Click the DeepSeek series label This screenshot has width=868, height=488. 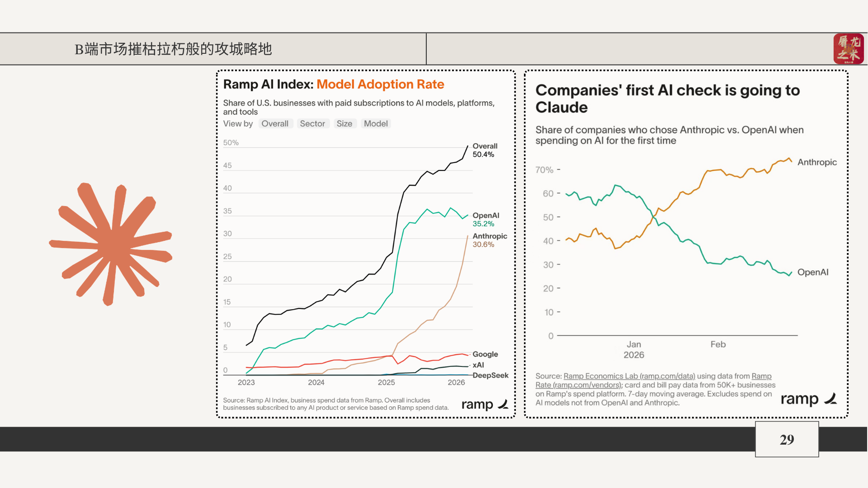[491, 375]
